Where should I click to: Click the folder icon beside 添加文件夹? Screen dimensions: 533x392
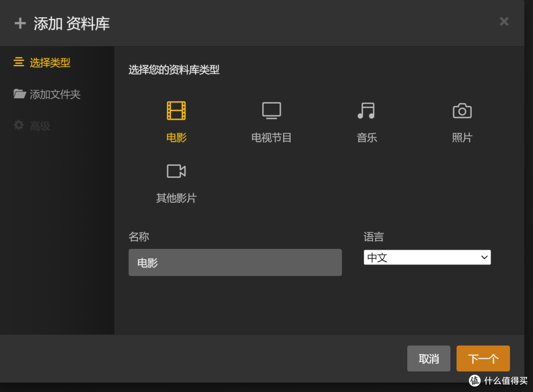point(19,93)
